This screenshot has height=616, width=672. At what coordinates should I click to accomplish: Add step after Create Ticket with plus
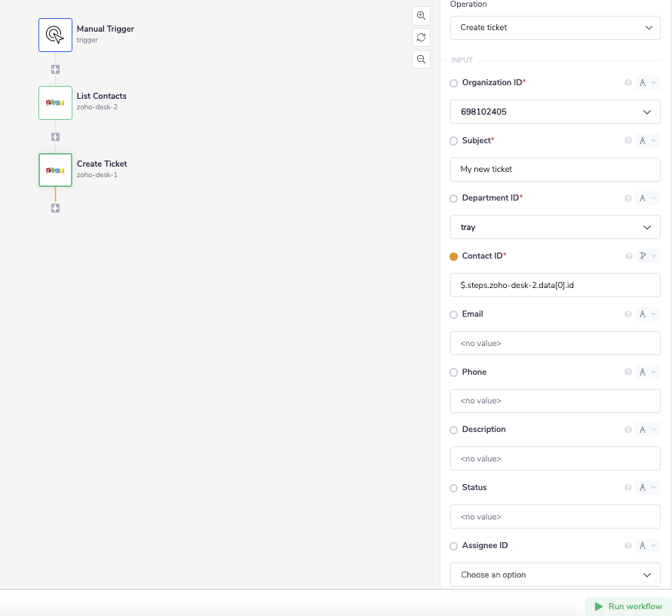pyautogui.click(x=55, y=208)
